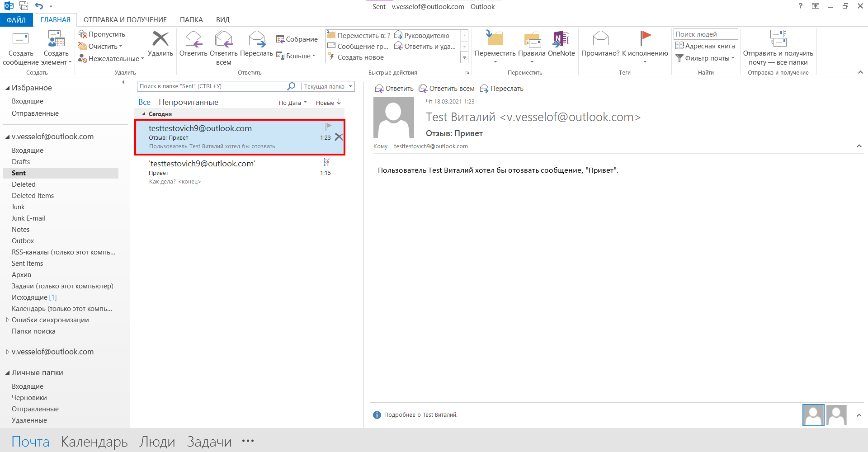Open Нежелательные (Junk) dropdown

(x=111, y=58)
